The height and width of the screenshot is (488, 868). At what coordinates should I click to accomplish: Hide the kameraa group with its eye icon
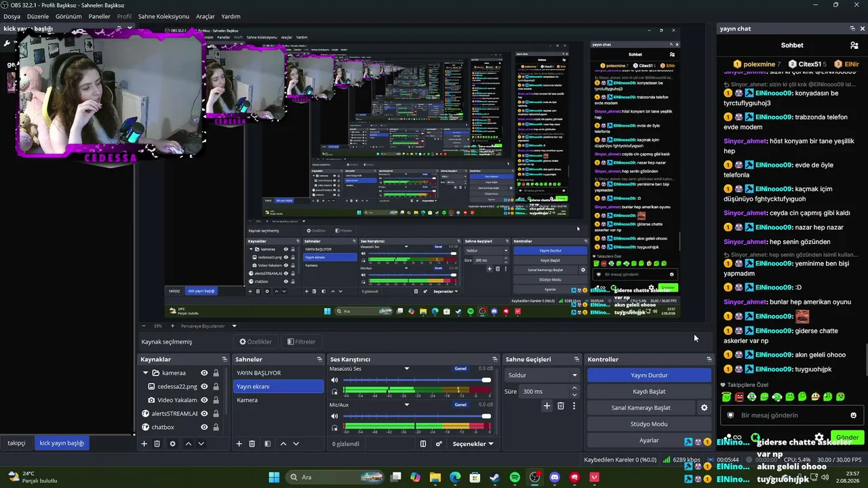pos(204,373)
